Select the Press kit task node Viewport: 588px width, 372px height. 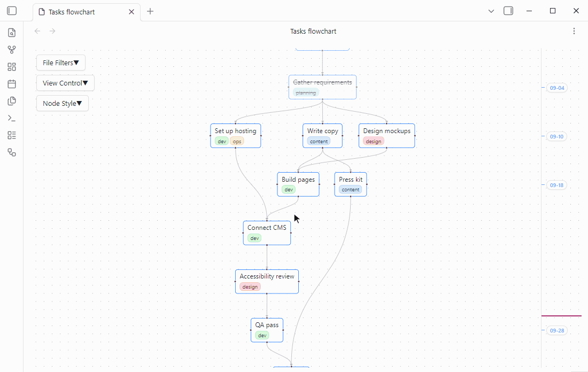pos(351,184)
